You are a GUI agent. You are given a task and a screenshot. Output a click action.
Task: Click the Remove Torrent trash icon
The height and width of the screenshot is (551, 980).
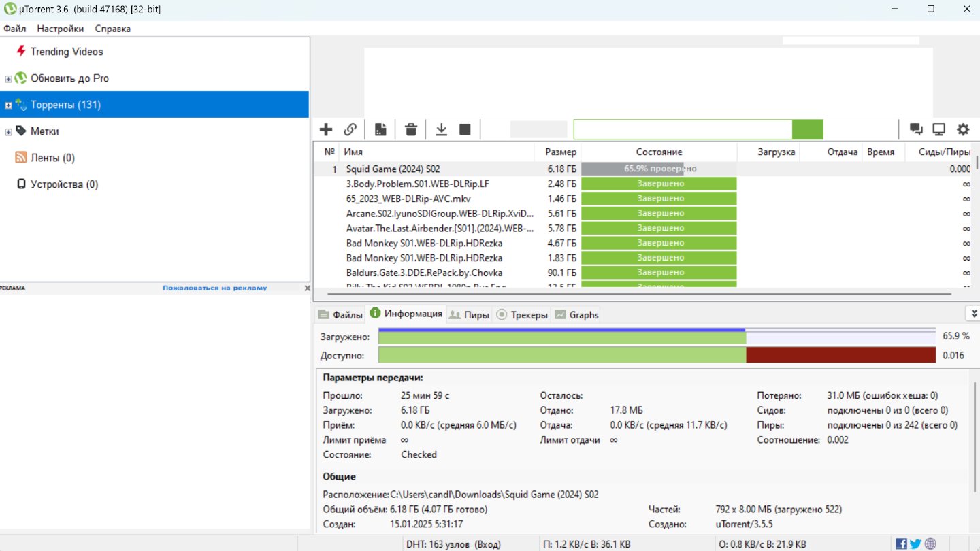pyautogui.click(x=411, y=129)
